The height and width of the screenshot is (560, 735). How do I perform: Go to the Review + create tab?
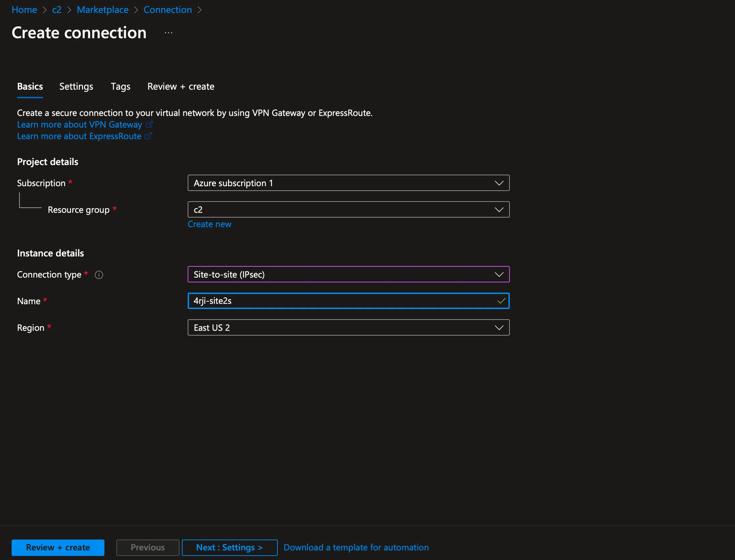[181, 87]
